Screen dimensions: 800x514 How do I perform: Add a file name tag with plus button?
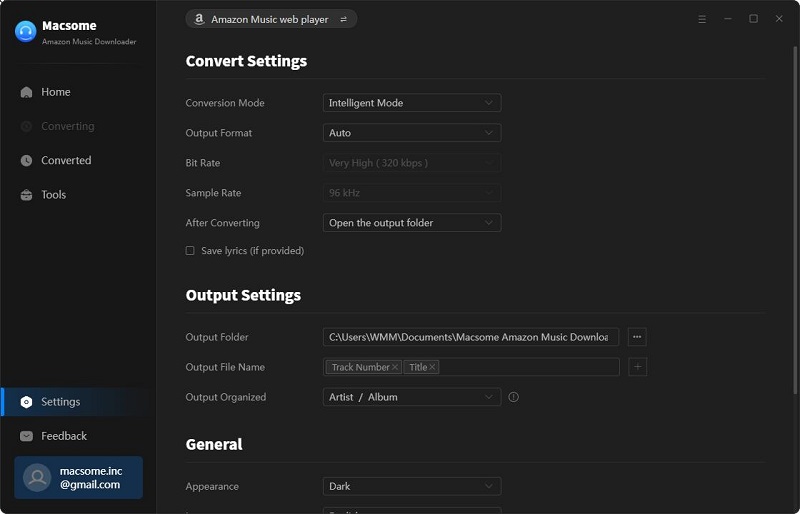[637, 367]
